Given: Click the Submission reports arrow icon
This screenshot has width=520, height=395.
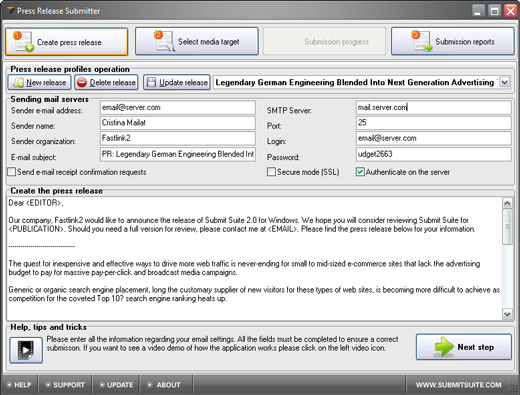Looking at the screenshot, I should 422,41.
